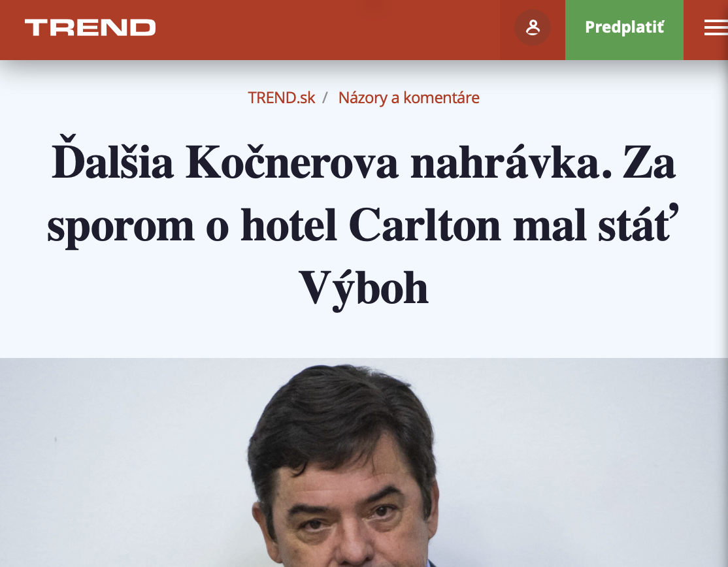The width and height of the screenshot is (728, 567).
Task: Click the white TREND wordmark
Action: point(90,28)
